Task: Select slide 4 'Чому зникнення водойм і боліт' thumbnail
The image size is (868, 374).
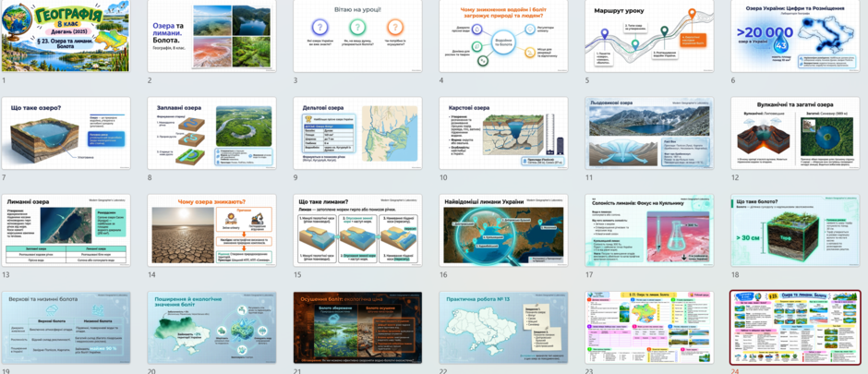Action: point(504,36)
